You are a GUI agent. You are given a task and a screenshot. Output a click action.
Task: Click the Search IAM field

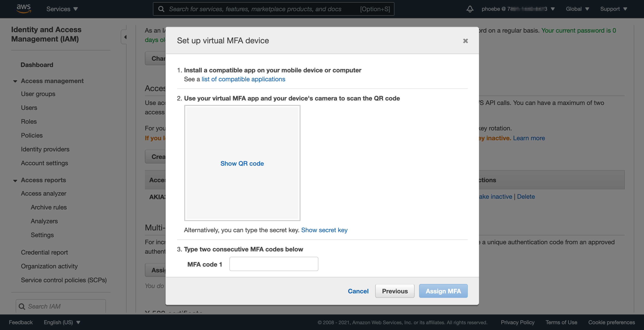61,306
